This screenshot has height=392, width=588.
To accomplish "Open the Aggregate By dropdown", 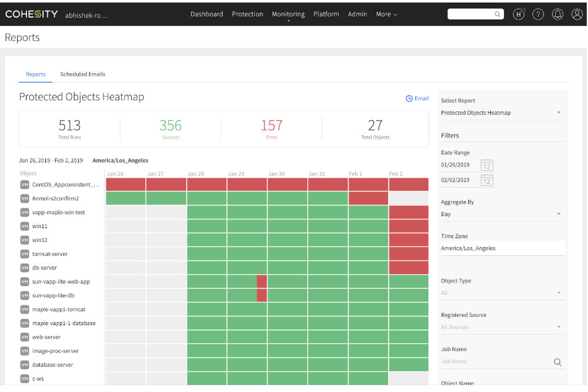I will coord(501,214).
